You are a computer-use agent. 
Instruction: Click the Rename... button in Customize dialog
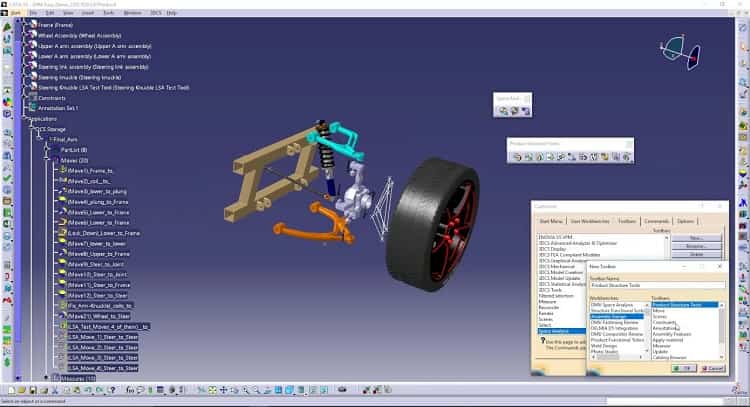click(696, 246)
